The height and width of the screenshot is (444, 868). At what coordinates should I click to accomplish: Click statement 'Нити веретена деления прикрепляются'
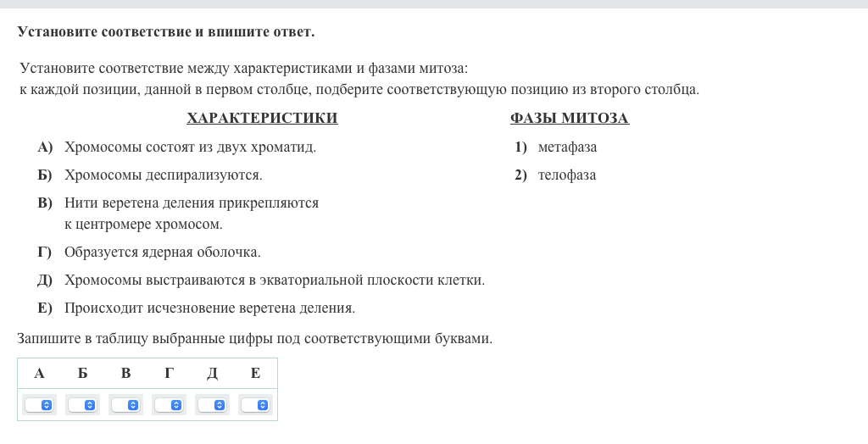tap(192, 203)
